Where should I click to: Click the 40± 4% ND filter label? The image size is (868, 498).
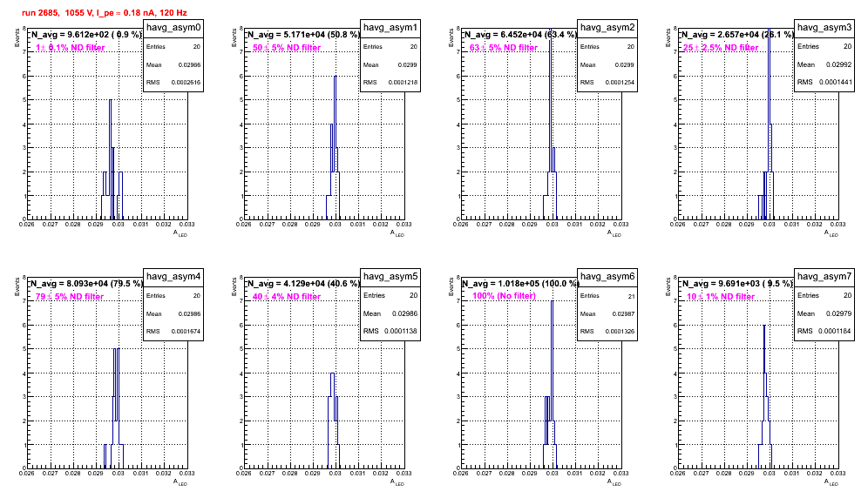tap(287, 297)
